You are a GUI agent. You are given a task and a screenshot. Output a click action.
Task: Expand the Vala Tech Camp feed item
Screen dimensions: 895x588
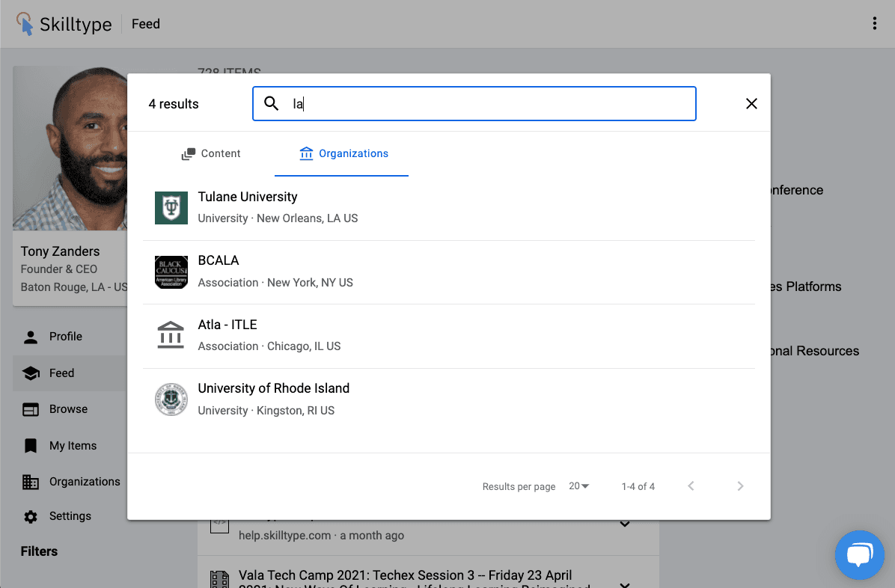(x=625, y=584)
